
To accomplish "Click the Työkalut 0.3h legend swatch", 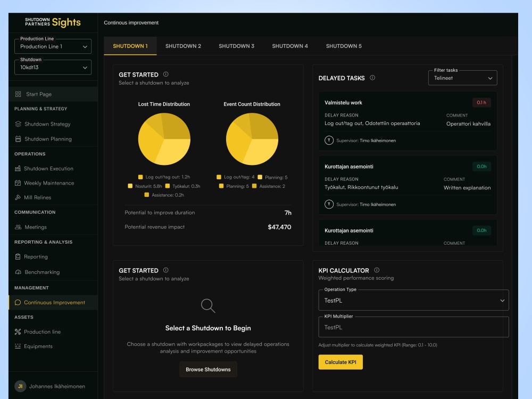I will (x=167, y=186).
